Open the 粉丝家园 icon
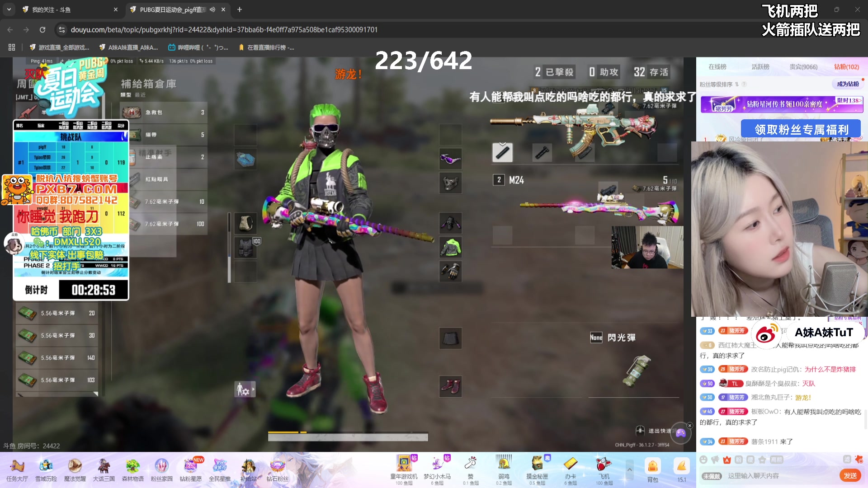The image size is (868, 488). pos(162,469)
